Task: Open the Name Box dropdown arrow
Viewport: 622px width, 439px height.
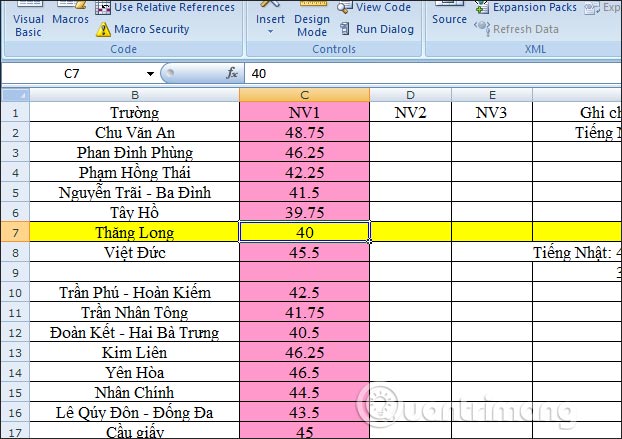Action: pyautogui.click(x=150, y=74)
